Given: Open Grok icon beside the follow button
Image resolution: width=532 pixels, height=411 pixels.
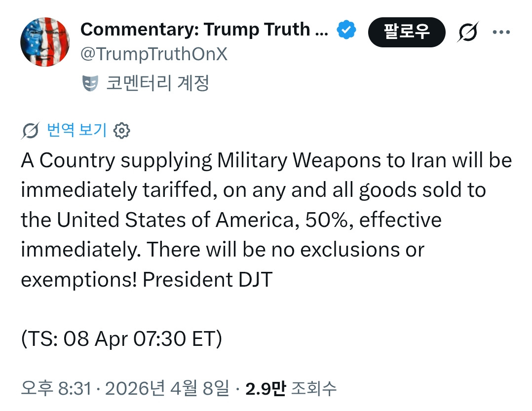Looking at the screenshot, I should [468, 33].
